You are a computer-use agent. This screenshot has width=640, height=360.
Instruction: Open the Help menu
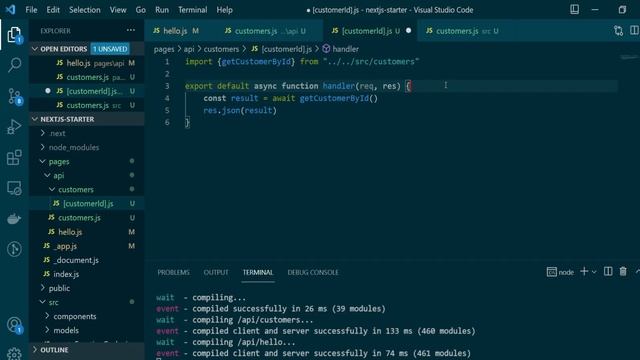(224, 10)
